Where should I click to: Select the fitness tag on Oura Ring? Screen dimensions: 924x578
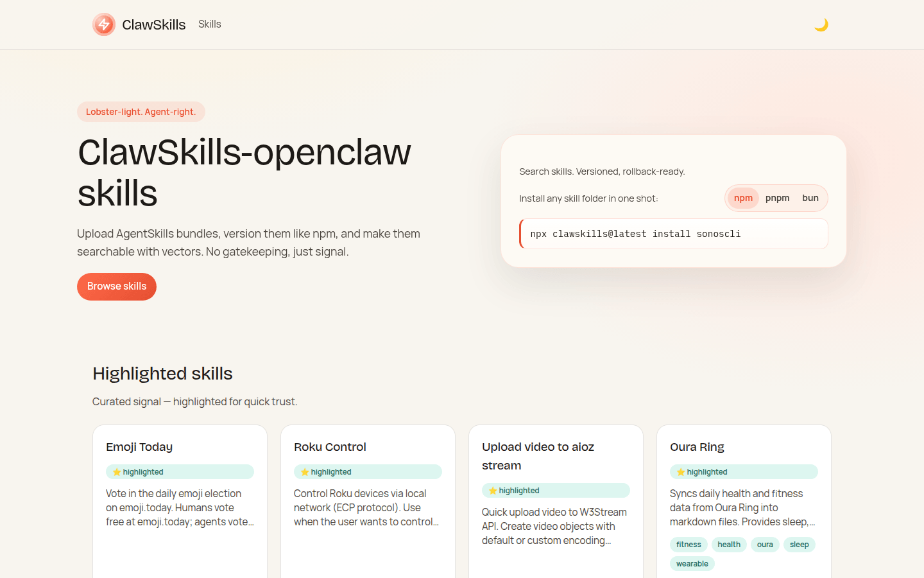(x=688, y=544)
